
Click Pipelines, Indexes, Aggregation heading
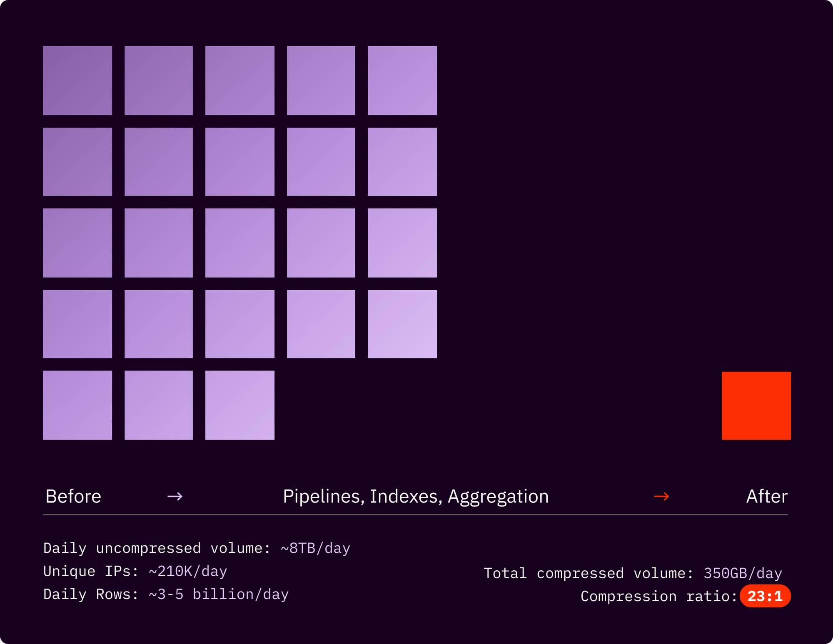(x=416, y=496)
